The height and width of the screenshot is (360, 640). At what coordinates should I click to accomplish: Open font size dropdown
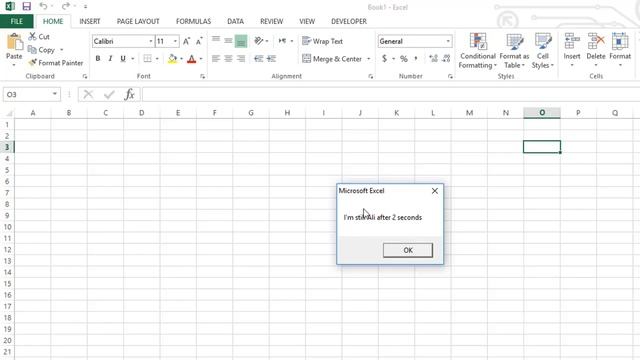[176, 41]
